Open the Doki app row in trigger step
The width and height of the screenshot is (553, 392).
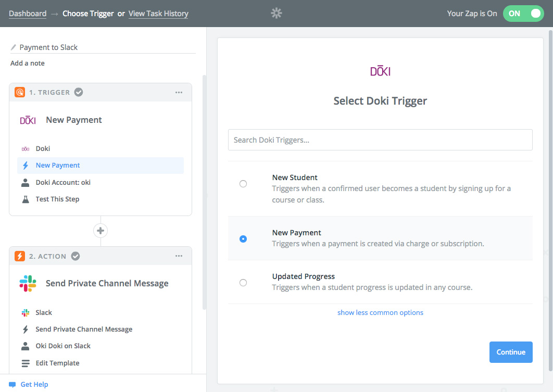100,149
